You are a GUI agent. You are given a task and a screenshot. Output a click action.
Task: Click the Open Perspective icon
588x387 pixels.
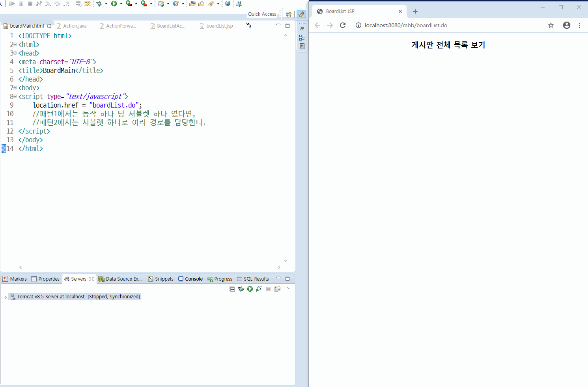[288, 15]
